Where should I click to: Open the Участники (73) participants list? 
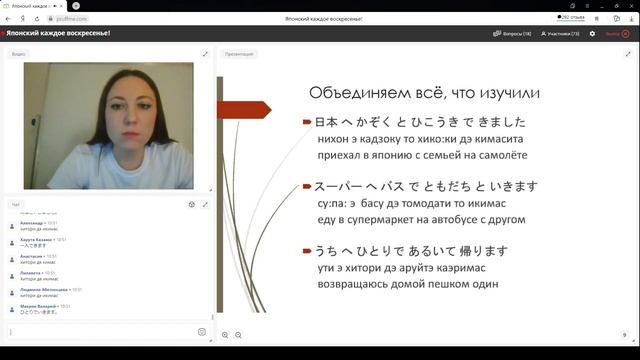click(560, 34)
